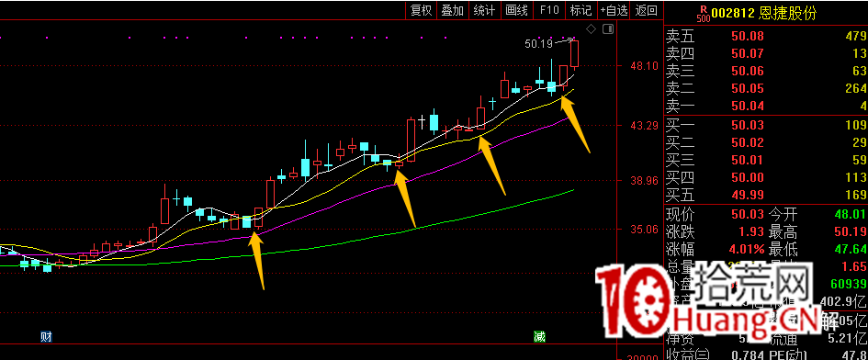Click the 涨跌 value 1.93
The width and height of the screenshot is (868, 360).
pos(751,231)
